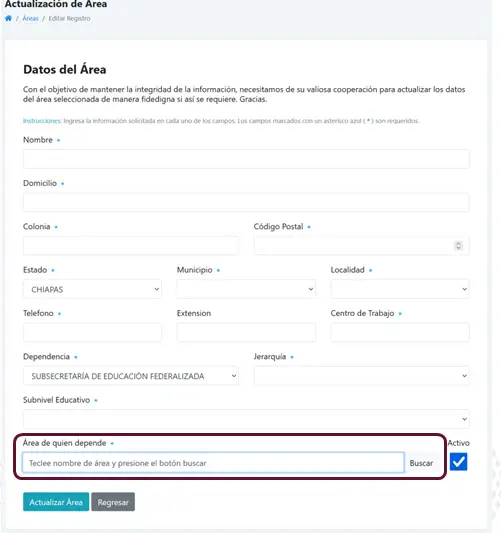The image size is (501, 533).
Task: Click the Extension input field
Action: pos(246,332)
